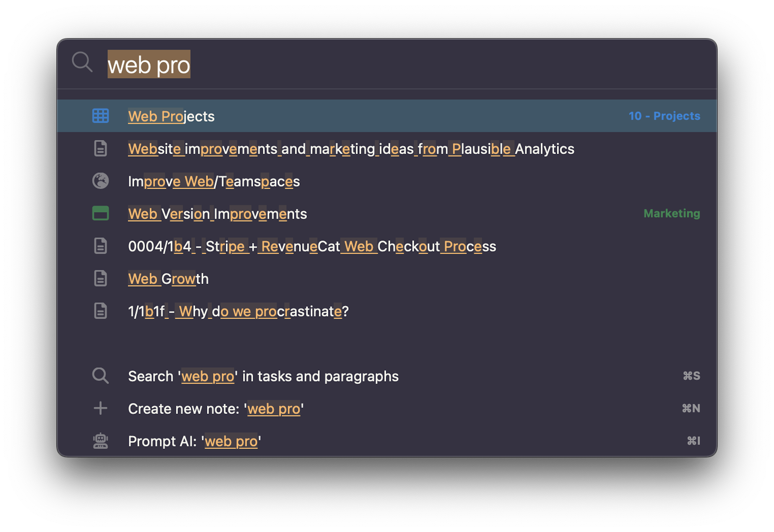Click the note icon for Why do we procrastinate

(100, 311)
